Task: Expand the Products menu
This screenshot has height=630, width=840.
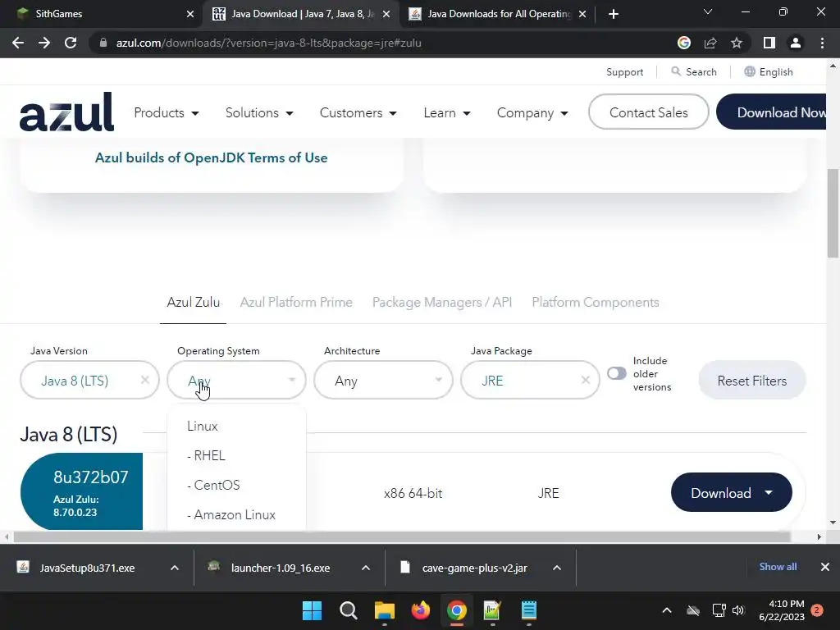Action: (166, 113)
